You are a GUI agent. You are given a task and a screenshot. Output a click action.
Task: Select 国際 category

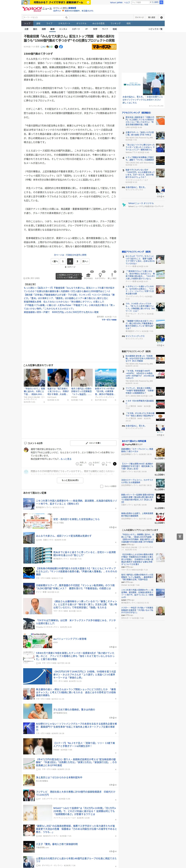point(44,29)
